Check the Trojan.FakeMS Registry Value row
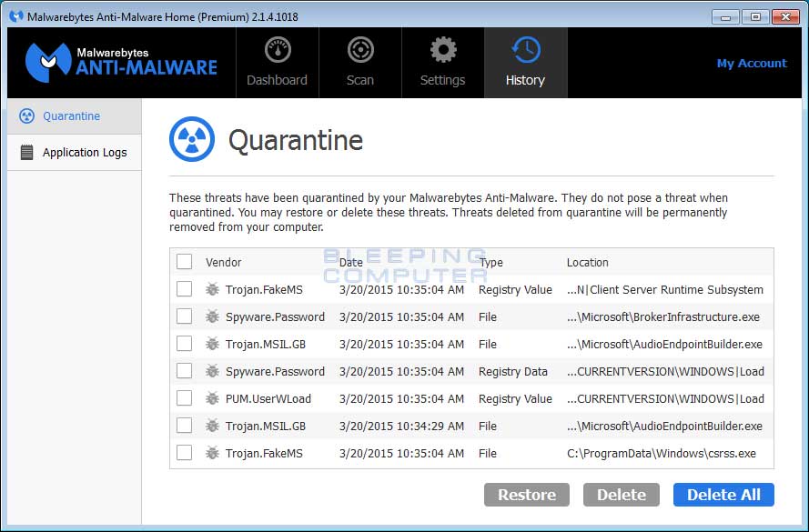The height and width of the screenshot is (532, 809). (x=185, y=289)
